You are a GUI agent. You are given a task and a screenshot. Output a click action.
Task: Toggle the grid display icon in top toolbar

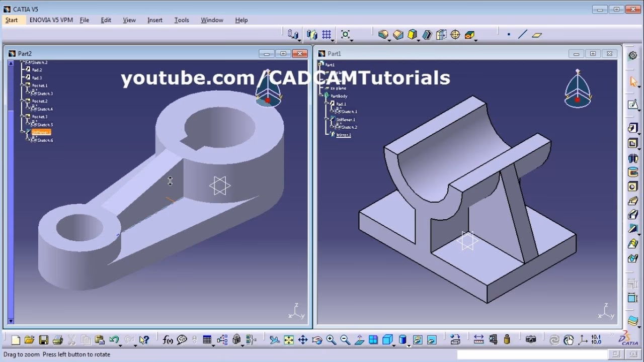pyautogui.click(x=327, y=34)
